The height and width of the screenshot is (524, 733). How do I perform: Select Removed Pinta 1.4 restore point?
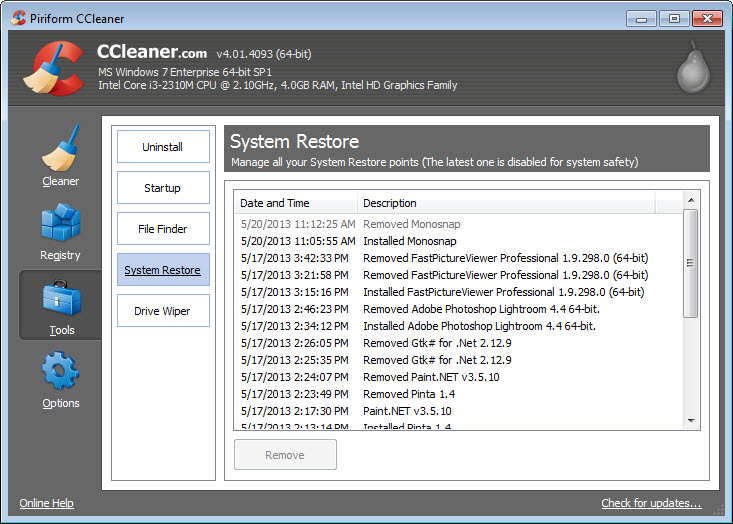(x=458, y=394)
